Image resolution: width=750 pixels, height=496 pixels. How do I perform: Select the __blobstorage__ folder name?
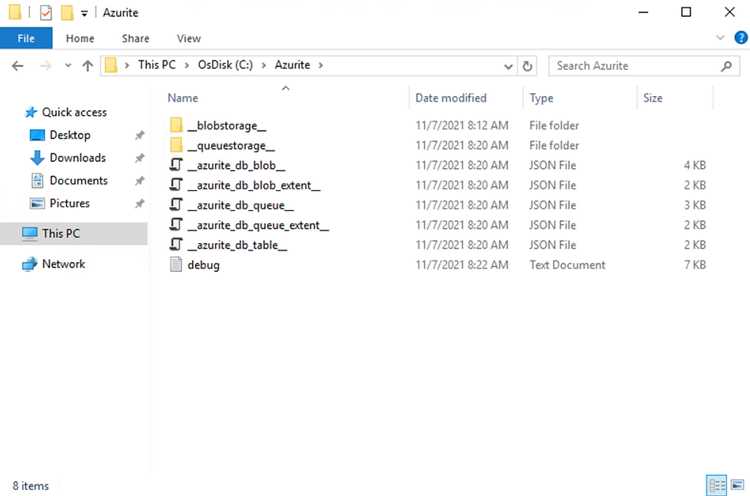pos(227,126)
